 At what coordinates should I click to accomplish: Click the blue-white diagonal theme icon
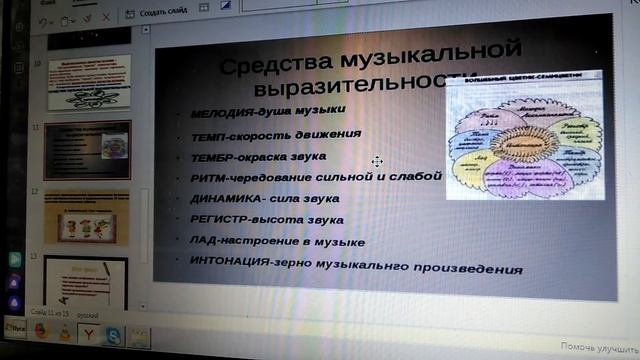[226, 5]
